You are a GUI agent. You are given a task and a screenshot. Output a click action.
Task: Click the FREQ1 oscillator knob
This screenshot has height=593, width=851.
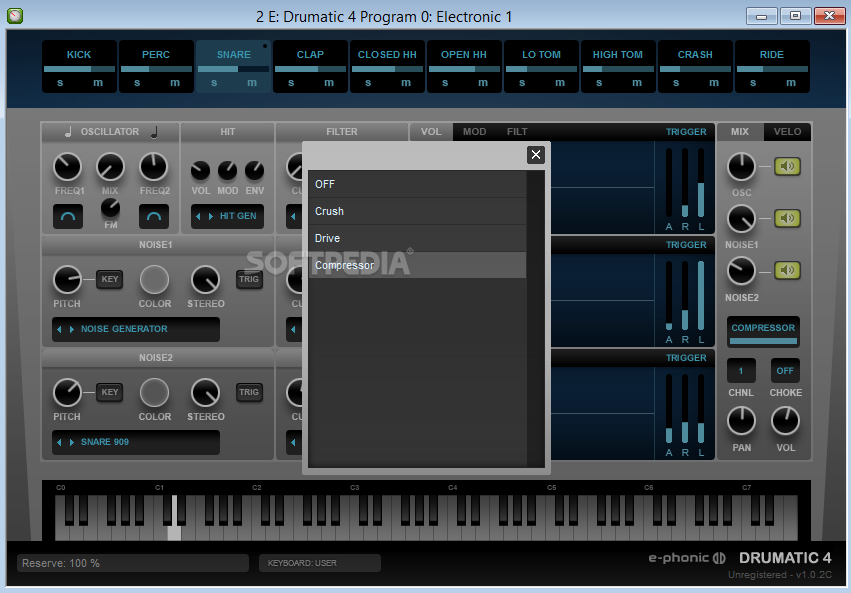[67, 167]
